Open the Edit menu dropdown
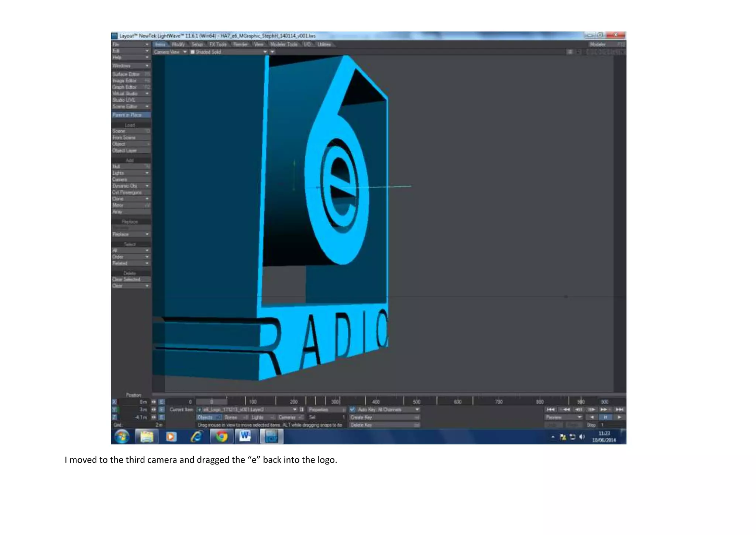The width and height of the screenshot is (756, 535). pyautogui.click(x=131, y=51)
